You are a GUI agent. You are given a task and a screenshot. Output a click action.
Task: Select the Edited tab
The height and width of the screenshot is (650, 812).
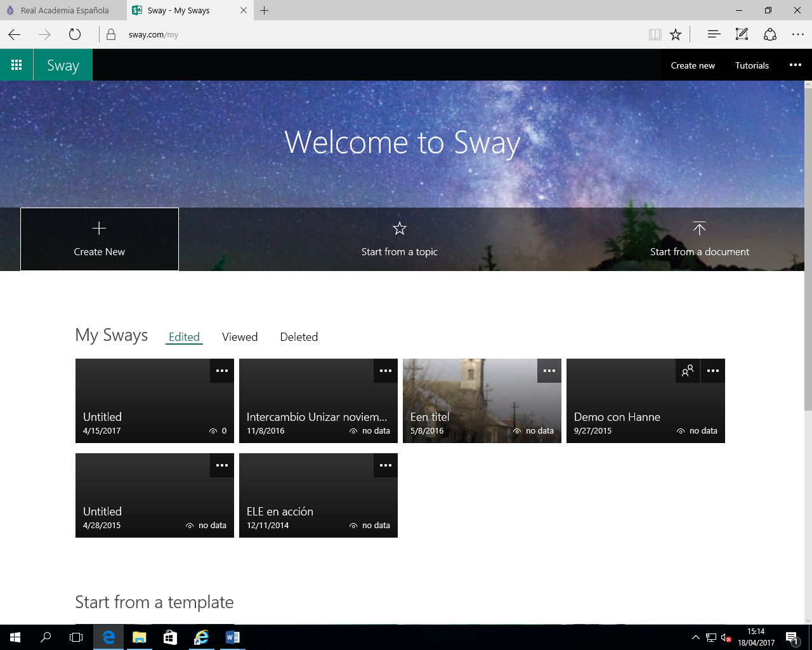pyautogui.click(x=184, y=337)
